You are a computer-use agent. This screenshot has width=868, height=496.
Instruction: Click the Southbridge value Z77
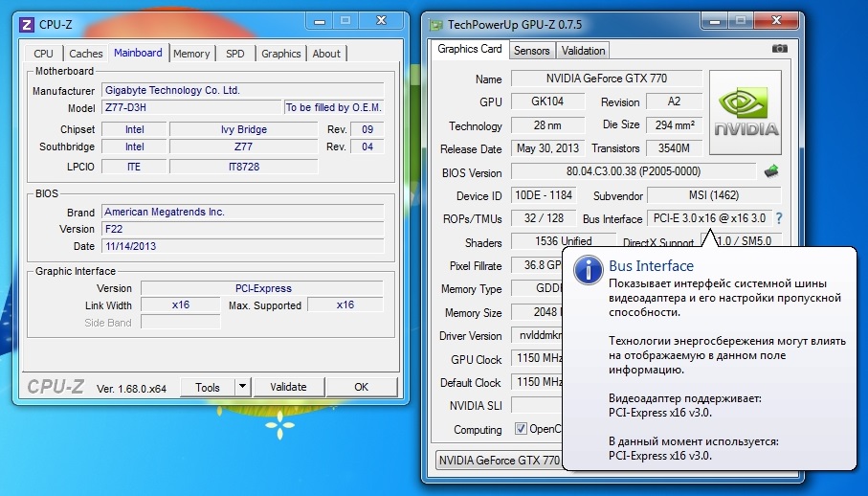click(x=244, y=147)
